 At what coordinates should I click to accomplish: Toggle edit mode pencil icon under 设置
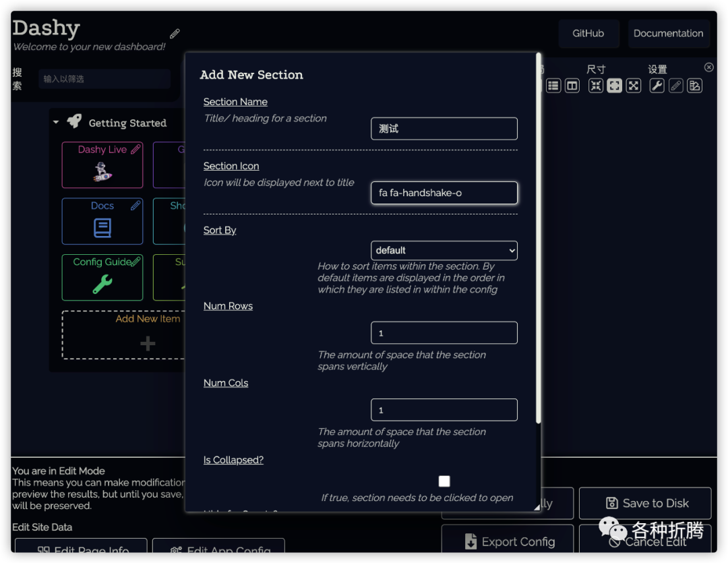[675, 86]
